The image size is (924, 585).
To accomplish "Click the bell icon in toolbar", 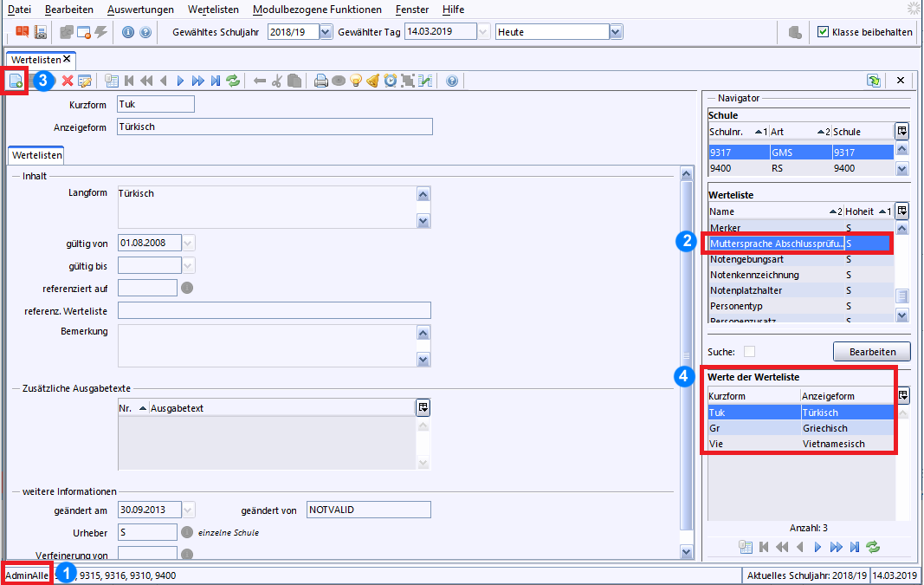I will (372, 81).
